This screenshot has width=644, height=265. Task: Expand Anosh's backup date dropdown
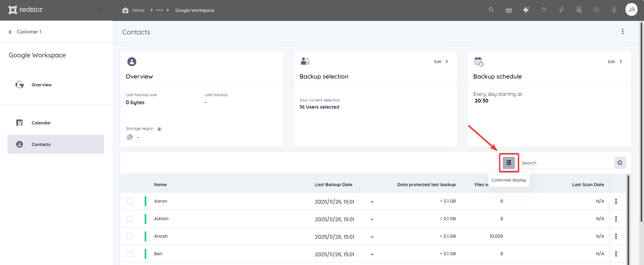pos(372,237)
